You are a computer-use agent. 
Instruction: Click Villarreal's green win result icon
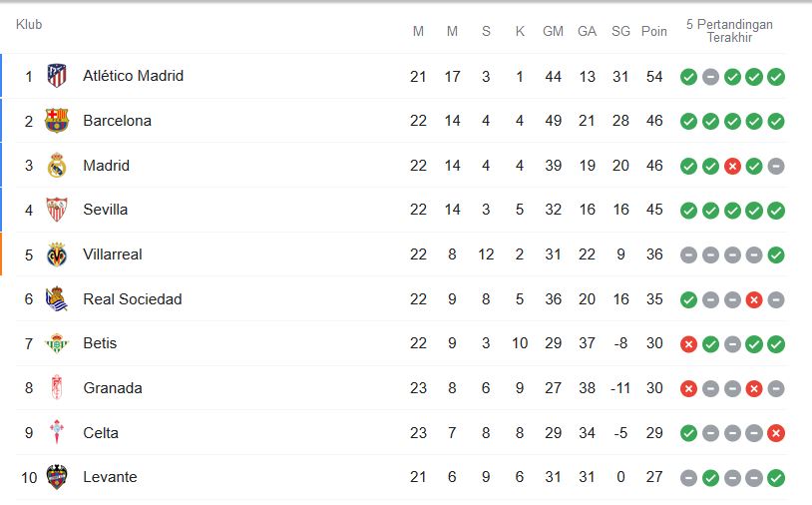click(x=776, y=254)
